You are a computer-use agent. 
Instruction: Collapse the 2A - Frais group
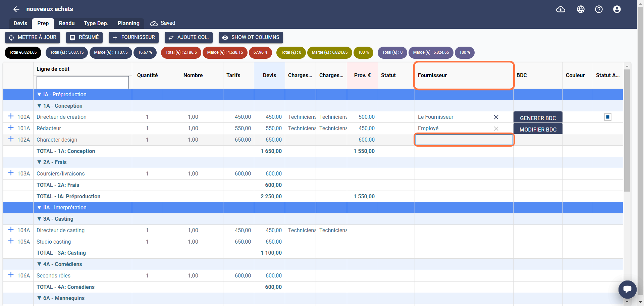(x=39, y=162)
